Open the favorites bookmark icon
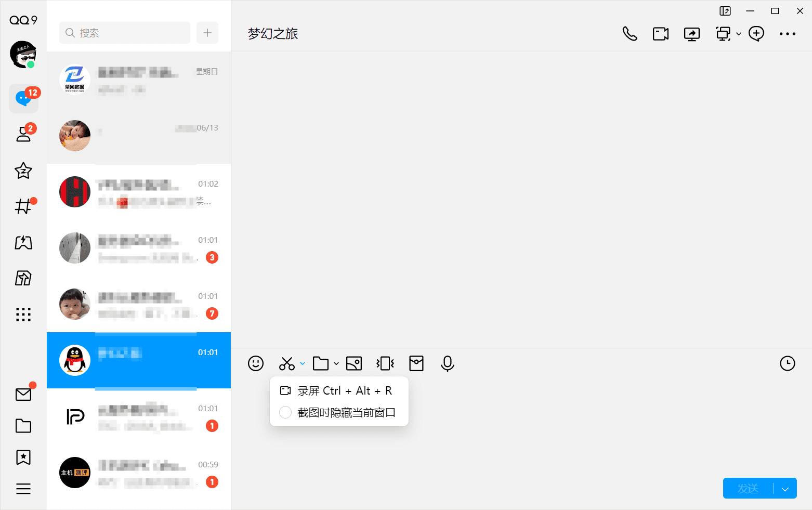This screenshot has height=510, width=812. (23, 457)
